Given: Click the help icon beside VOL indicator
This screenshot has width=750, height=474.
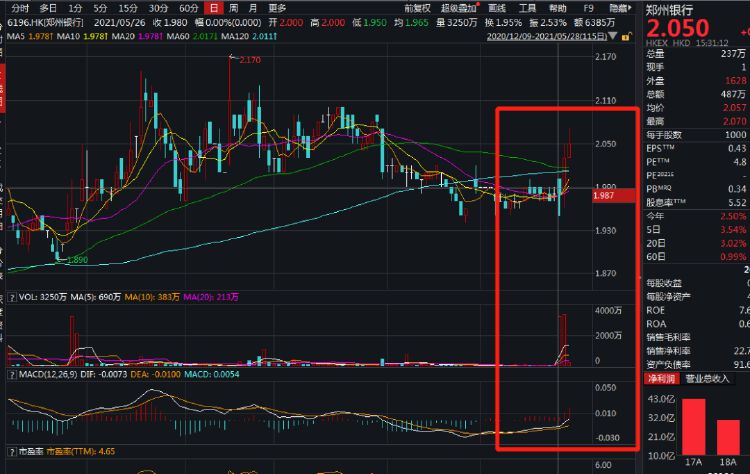Looking at the screenshot, I should tap(12, 298).
